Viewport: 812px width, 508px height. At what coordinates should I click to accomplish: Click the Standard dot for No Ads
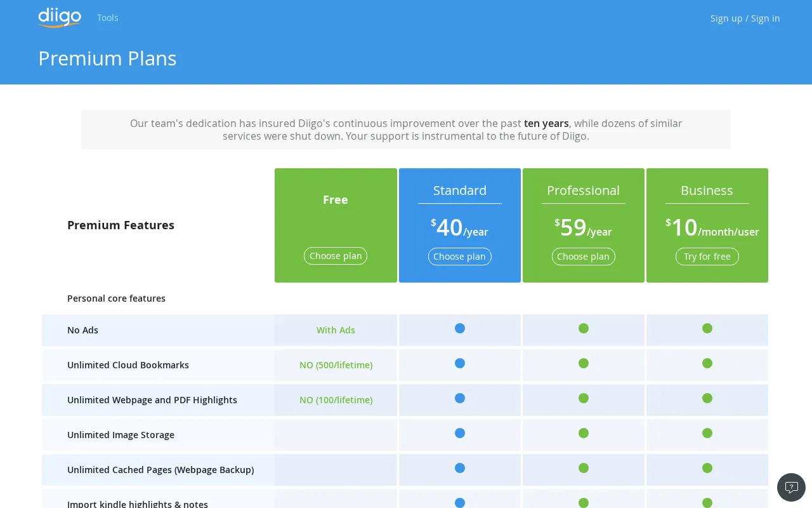460,328
